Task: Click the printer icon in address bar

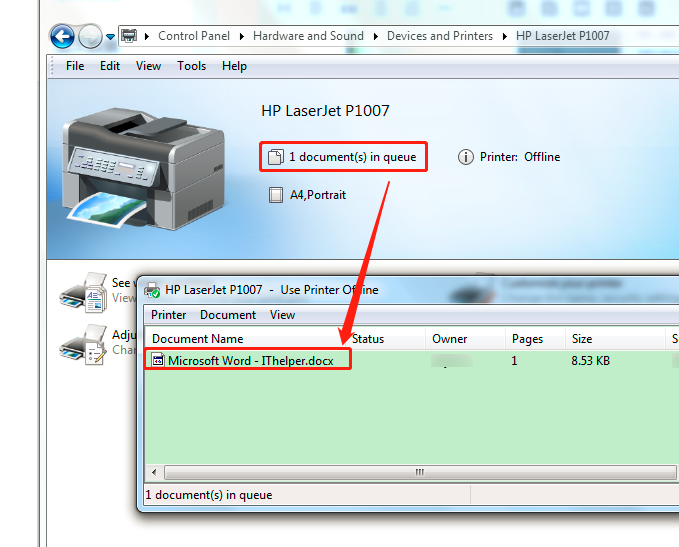Action: tap(129, 36)
